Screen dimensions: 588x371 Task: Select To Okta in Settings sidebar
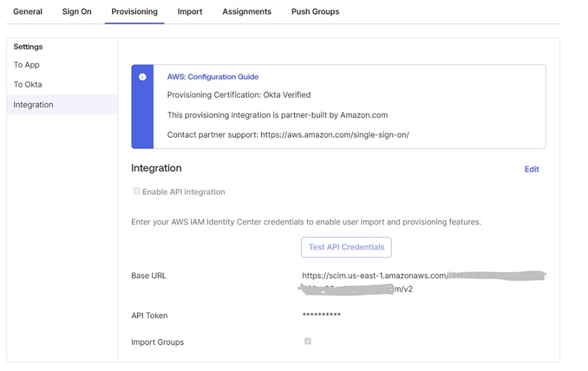[28, 84]
